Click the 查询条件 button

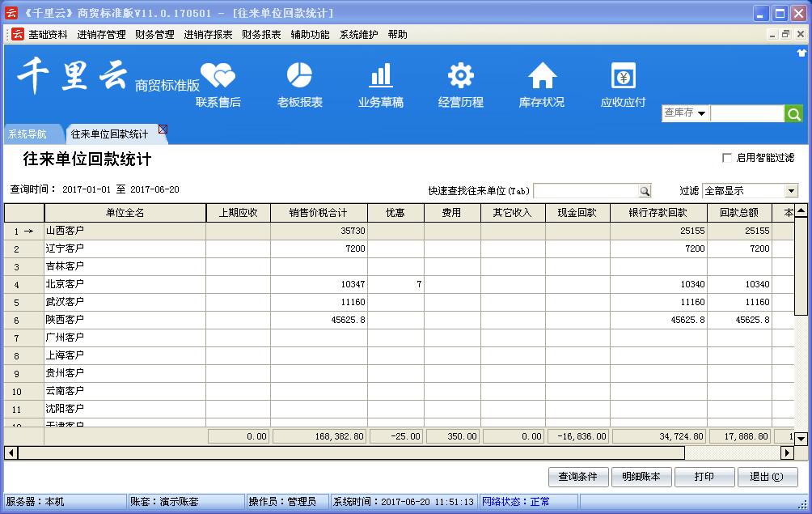coord(578,477)
